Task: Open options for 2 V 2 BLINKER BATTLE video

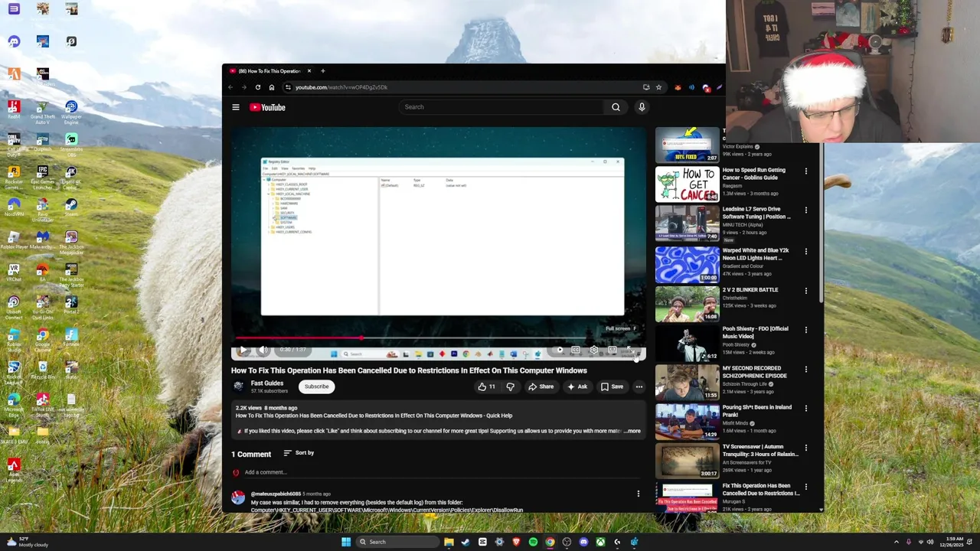Action: [x=805, y=290]
